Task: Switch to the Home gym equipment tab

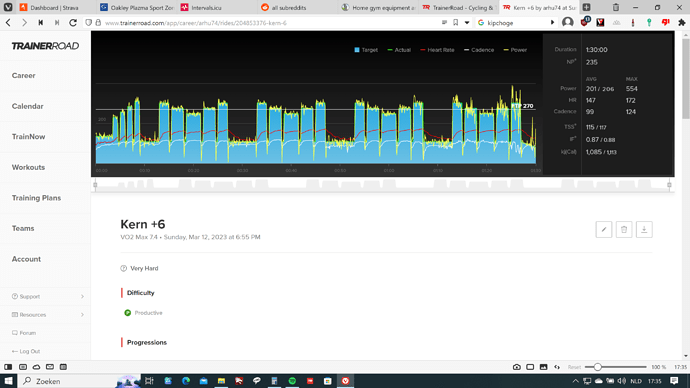Action: [x=378, y=7]
